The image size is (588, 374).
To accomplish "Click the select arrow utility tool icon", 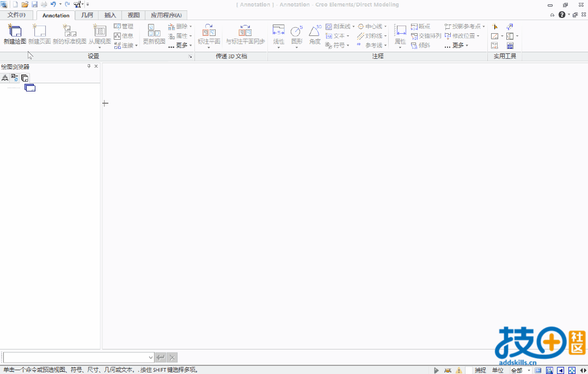I will (x=494, y=27).
